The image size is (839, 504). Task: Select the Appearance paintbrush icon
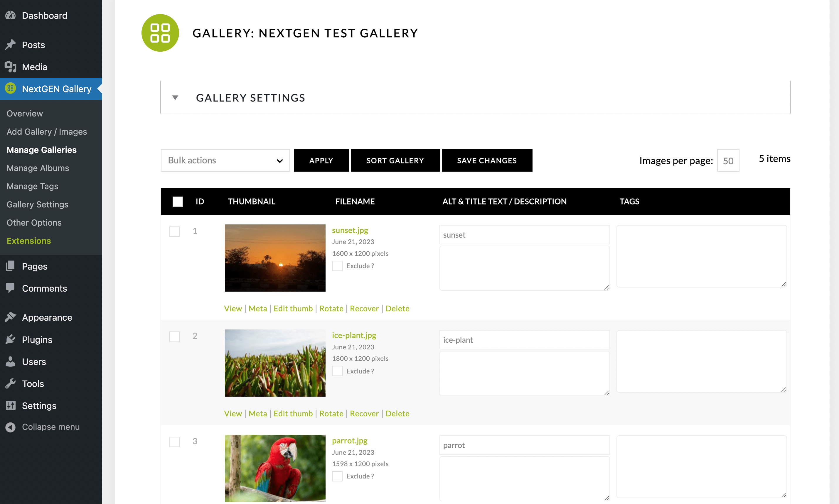[11, 317]
